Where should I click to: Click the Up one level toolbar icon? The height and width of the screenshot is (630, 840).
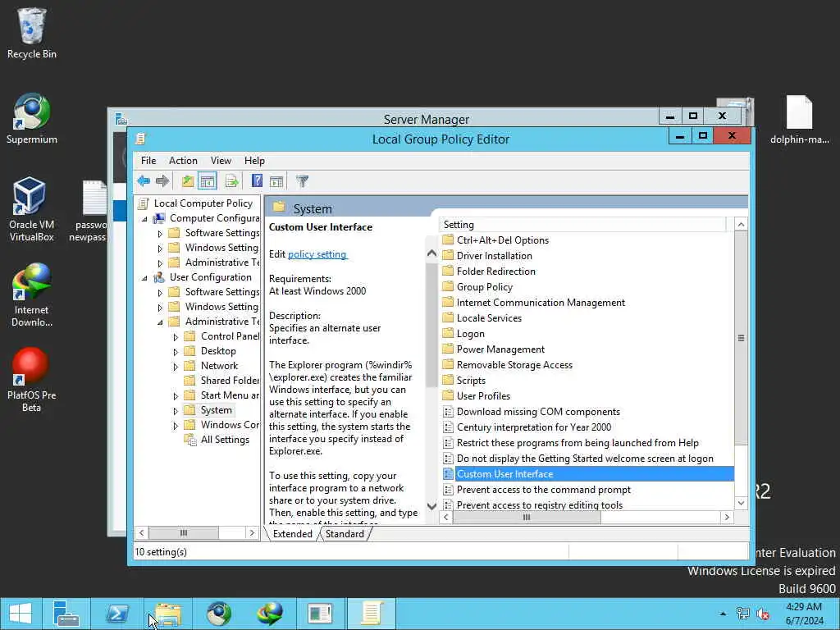click(188, 181)
